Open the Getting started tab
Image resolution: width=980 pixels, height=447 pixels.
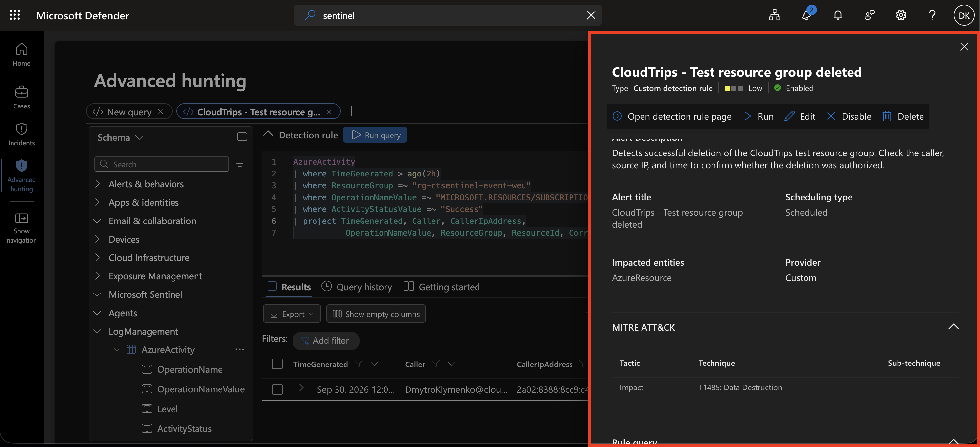click(x=442, y=287)
